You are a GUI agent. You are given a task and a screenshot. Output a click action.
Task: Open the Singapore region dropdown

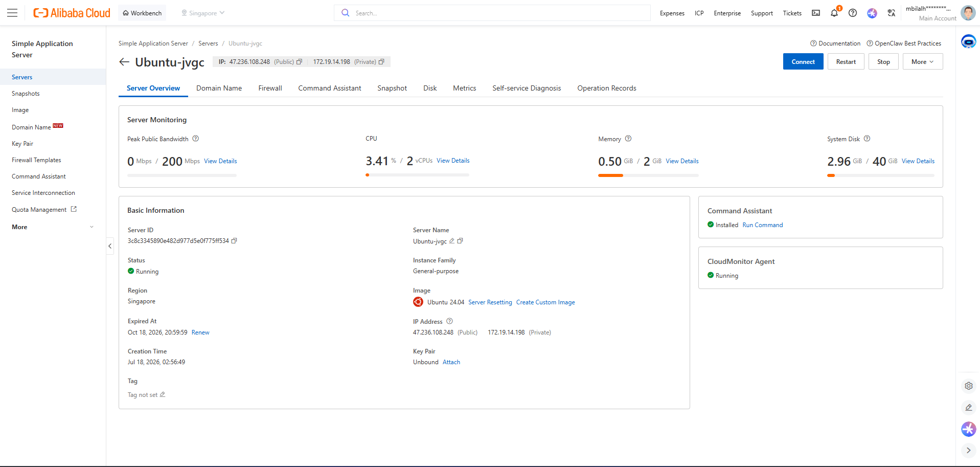click(203, 13)
